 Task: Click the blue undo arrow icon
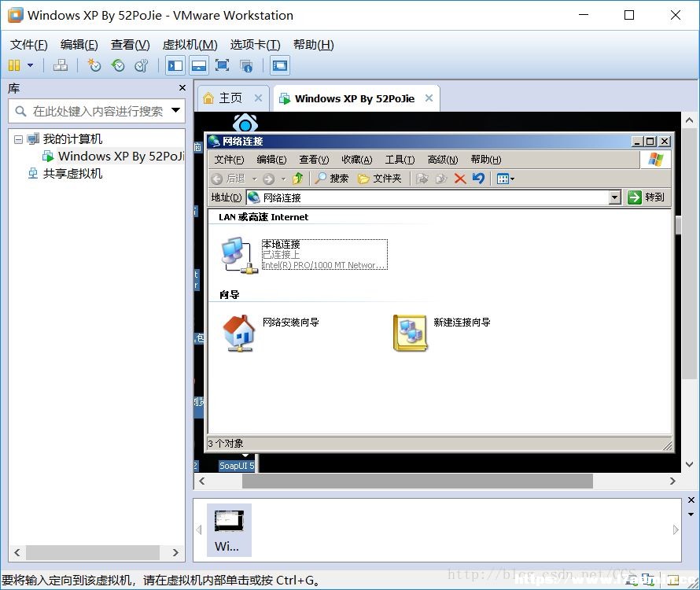click(x=478, y=179)
